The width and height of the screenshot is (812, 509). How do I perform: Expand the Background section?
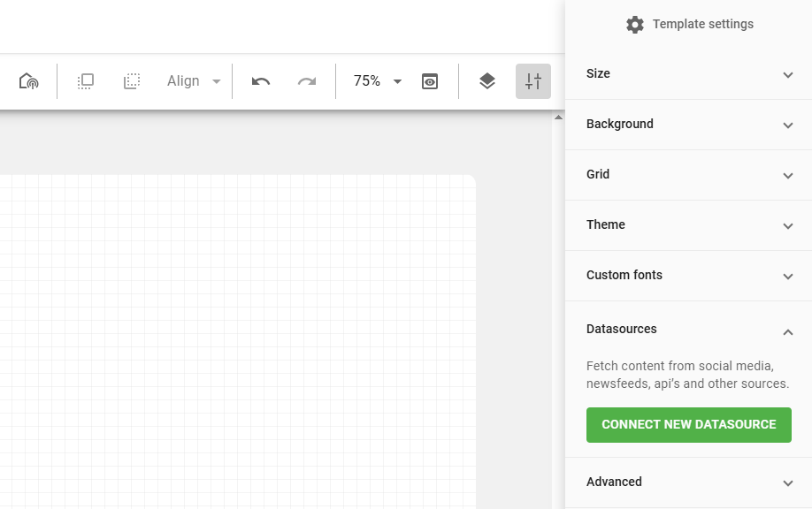point(689,125)
